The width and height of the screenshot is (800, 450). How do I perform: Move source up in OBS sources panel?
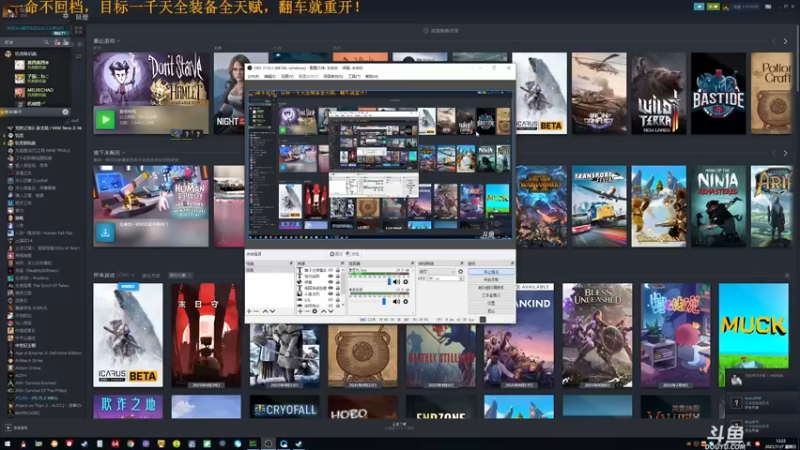tap(323, 311)
